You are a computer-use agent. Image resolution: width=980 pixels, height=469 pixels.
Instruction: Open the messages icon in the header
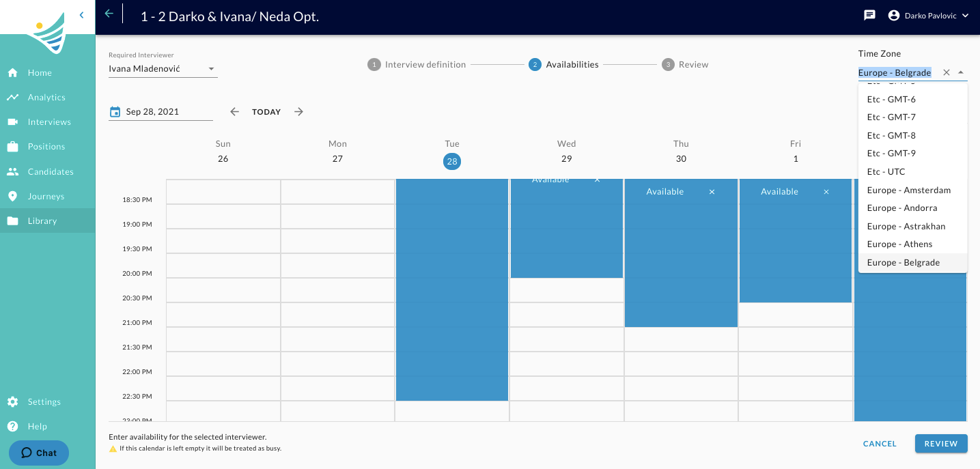(x=869, y=15)
